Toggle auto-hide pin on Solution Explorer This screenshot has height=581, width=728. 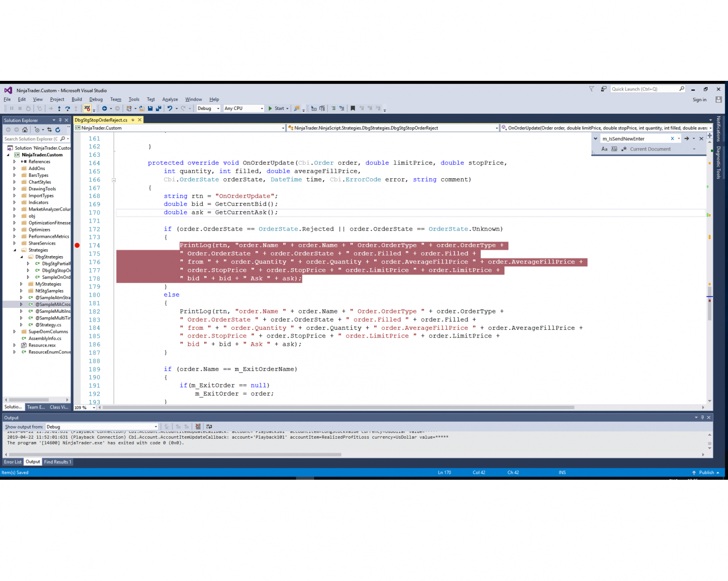[x=60, y=120]
